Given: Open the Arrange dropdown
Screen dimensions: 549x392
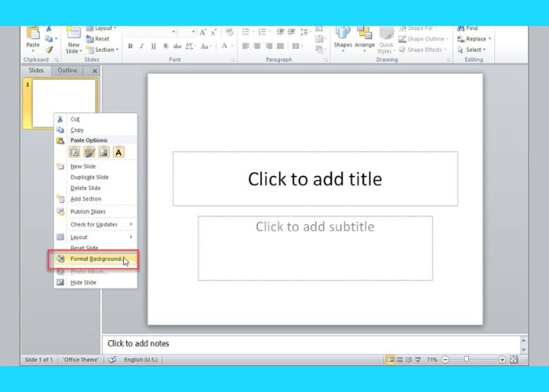Looking at the screenshot, I should coord(365,39).
